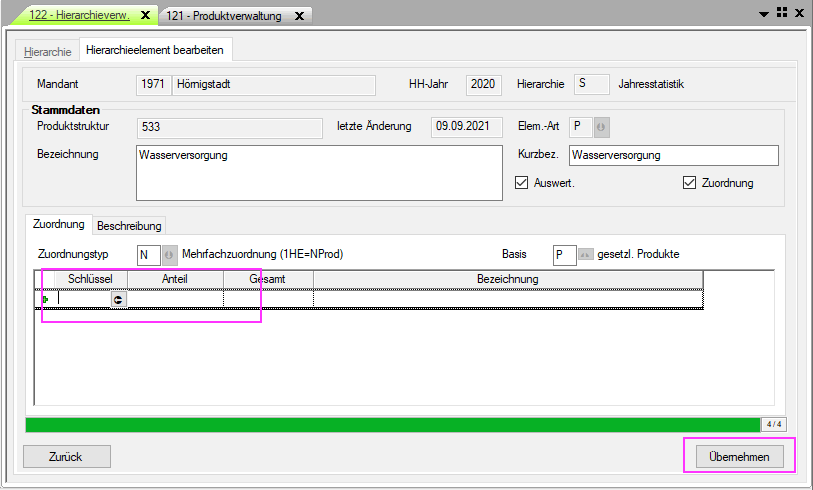Open the Elem.-Art lookup button

pyautogui.click(x=602, y=127)
